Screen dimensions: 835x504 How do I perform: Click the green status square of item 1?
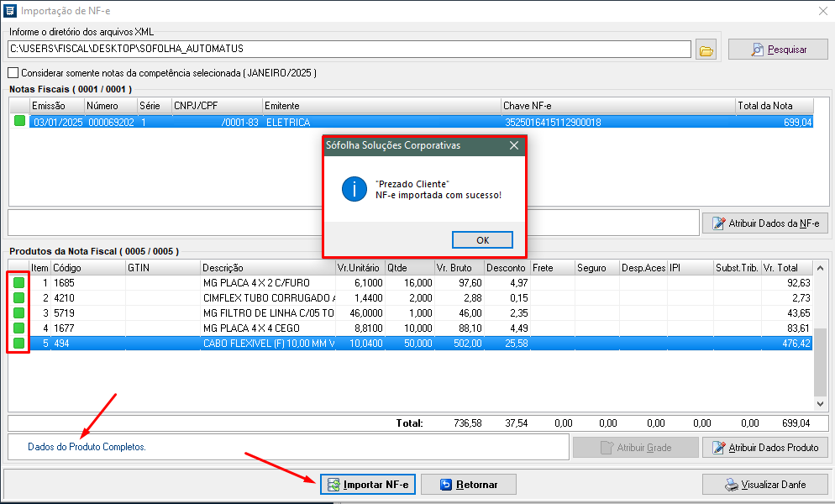[x=19, y=283]
